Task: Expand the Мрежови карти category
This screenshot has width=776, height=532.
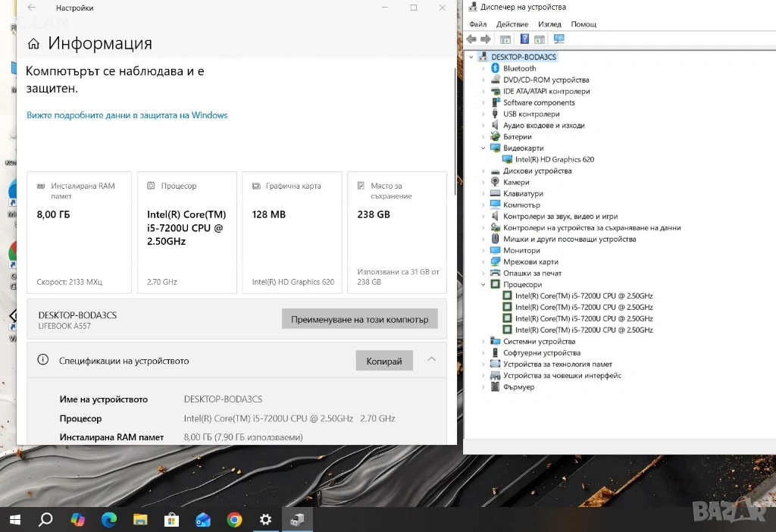Action: click(x=483, y=262)
